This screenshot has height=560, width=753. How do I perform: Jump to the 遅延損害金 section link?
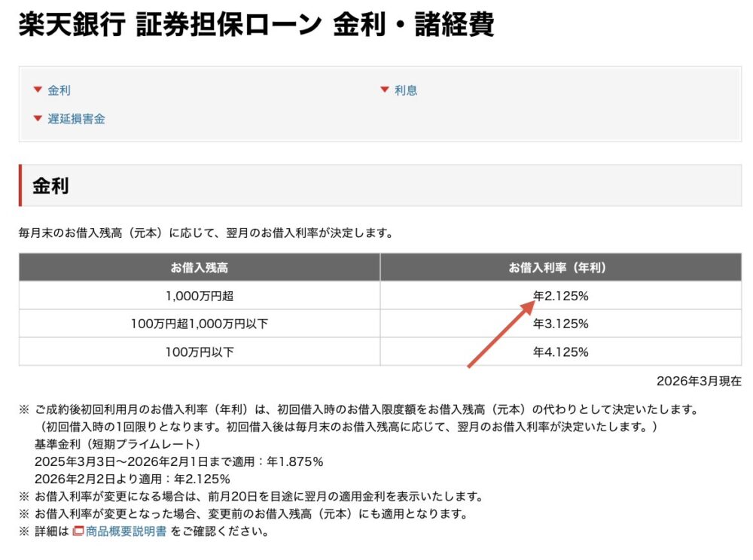point(76,119)
